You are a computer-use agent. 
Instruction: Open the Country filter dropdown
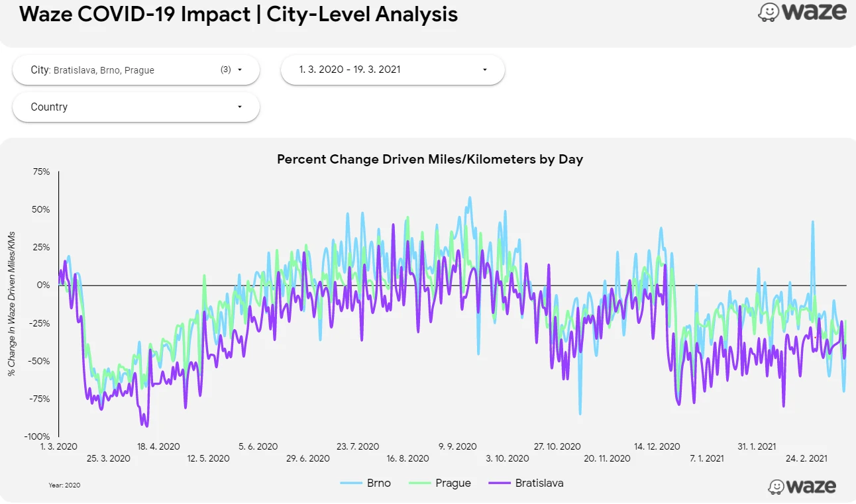(x=136, y=107)
